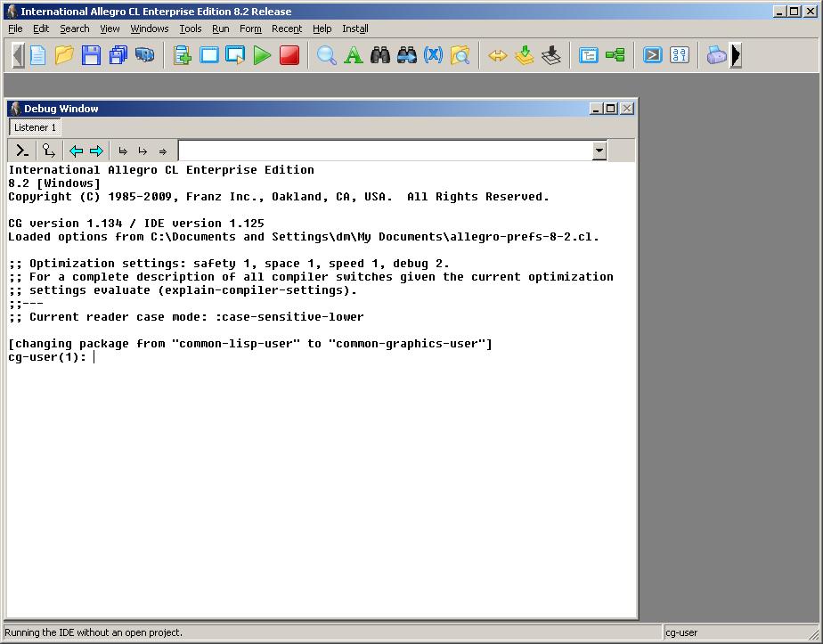Click the blue bus icon in toolbar
The height and width of the screenshot is (644, 823).
[145, 55]
